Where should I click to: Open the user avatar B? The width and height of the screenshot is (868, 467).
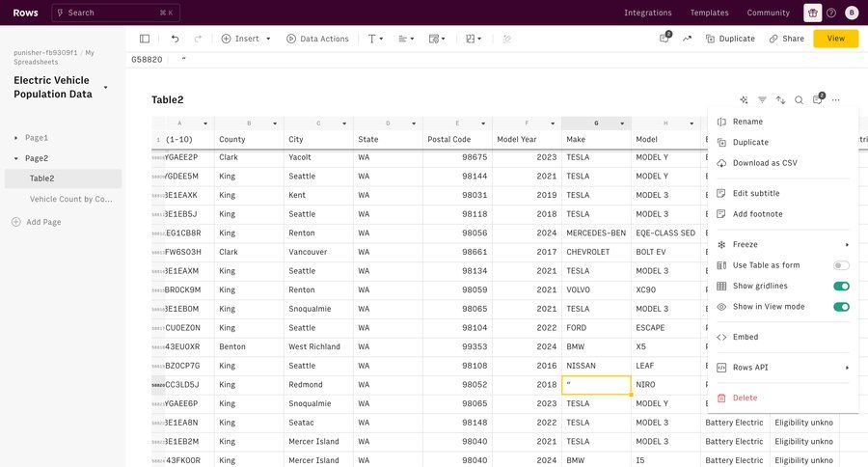852,13
